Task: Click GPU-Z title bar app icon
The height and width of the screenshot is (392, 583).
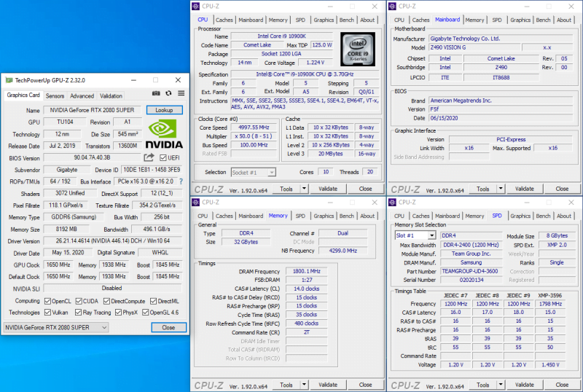Action: pos(9,80)
